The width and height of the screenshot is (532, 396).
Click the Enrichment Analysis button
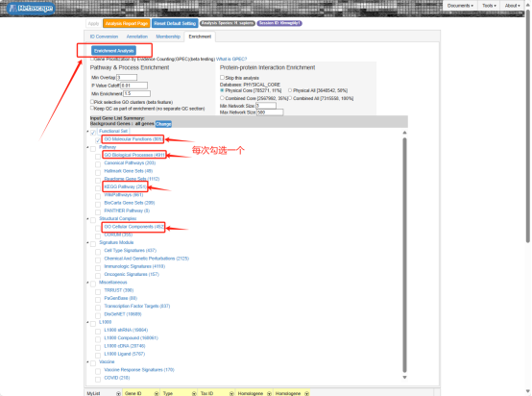click(113, 51)
